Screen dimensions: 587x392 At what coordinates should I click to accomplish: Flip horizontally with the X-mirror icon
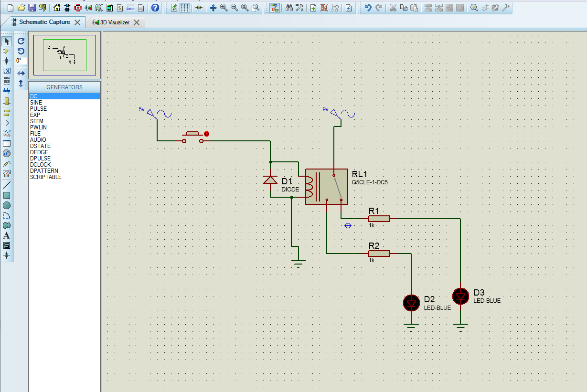21,73
